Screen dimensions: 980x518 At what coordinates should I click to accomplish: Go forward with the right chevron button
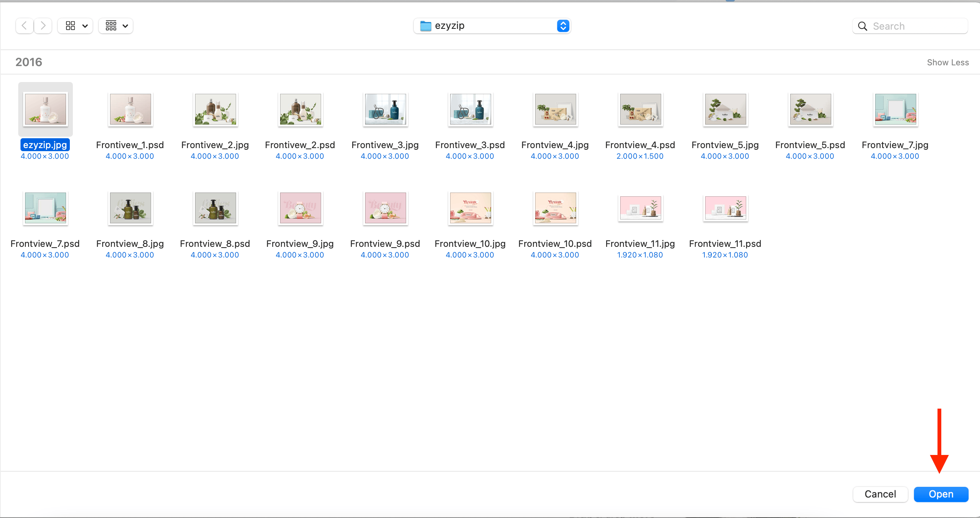pyautogui.click(x=43, y=26)
